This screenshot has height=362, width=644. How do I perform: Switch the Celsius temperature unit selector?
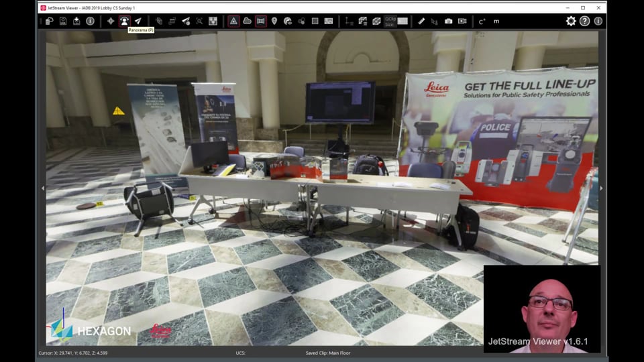coord(481,21)
